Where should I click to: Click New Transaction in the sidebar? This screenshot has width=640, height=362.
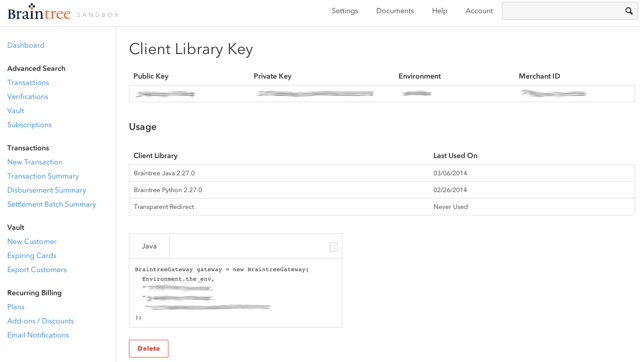click(x=35, y=162)
